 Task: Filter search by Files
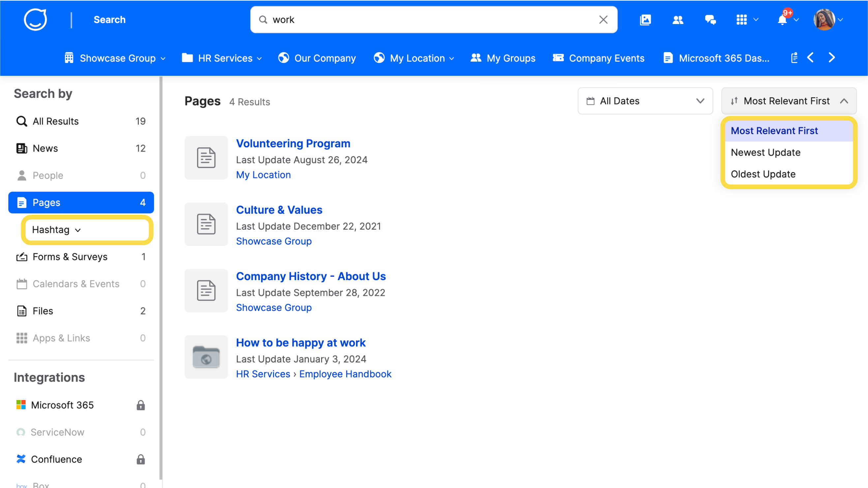click(81, 311)
